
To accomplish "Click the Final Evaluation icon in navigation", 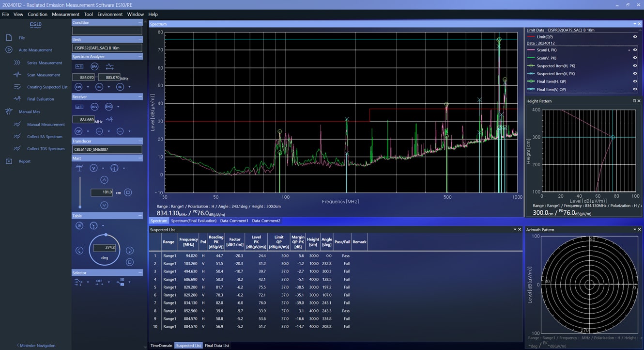I will click(17, 99).
